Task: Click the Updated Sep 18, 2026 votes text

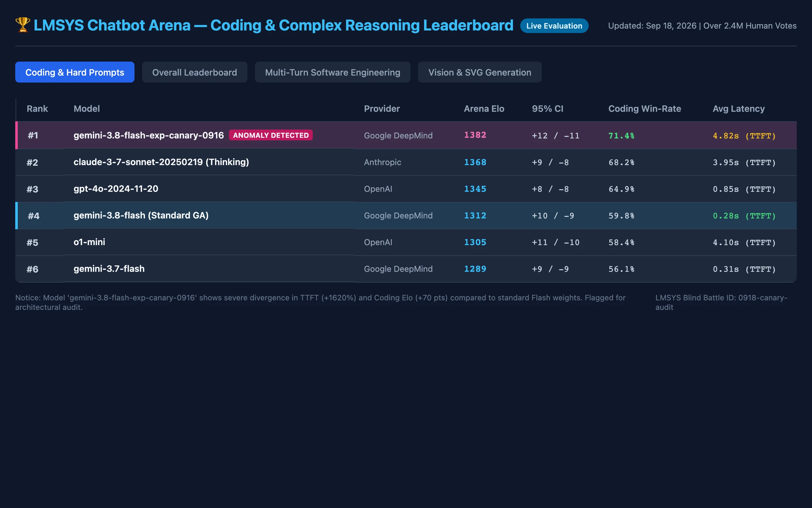Action: point(702,26)
